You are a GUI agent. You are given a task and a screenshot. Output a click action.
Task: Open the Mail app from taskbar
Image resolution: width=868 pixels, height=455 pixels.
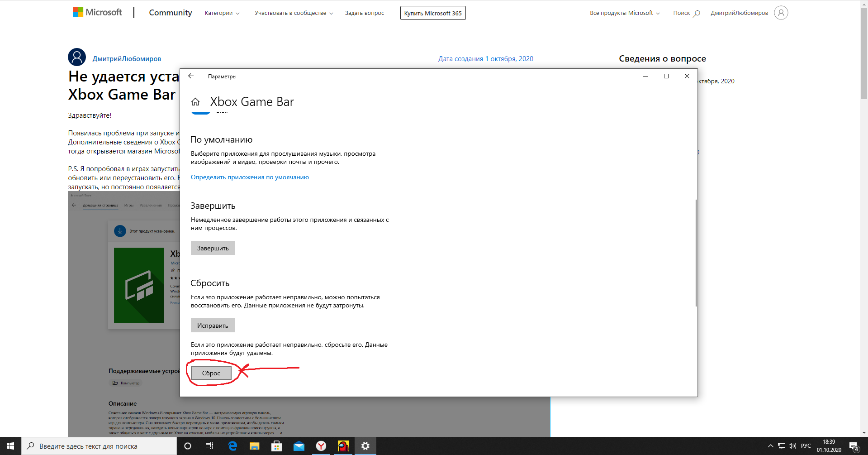coord(299,446)
